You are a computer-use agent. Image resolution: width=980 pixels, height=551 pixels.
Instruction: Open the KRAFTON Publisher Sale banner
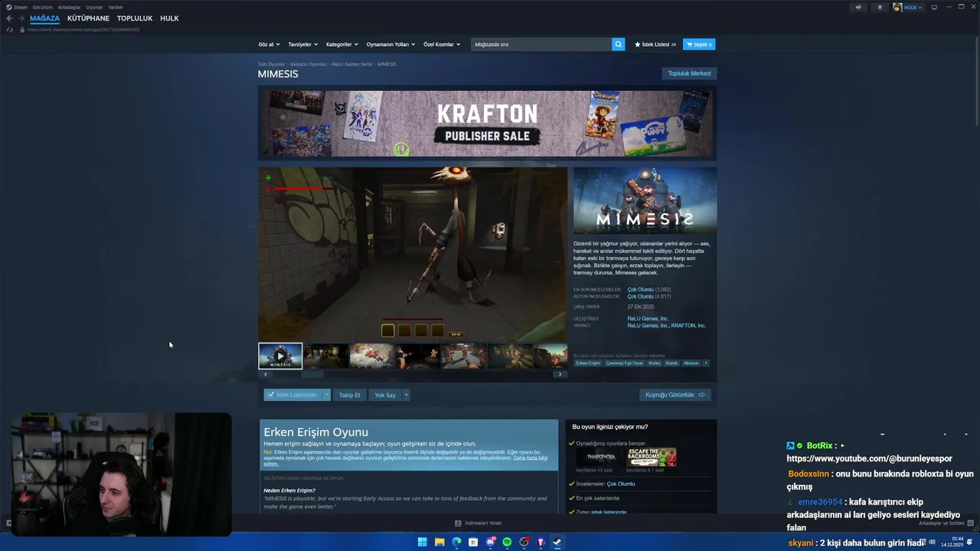[487, 123]
